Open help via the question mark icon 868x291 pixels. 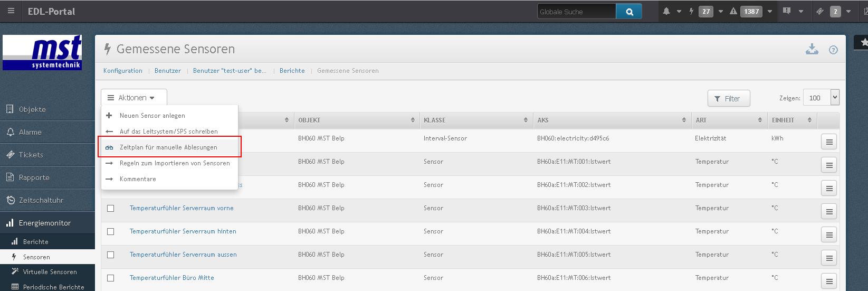[x=833, y=50]
